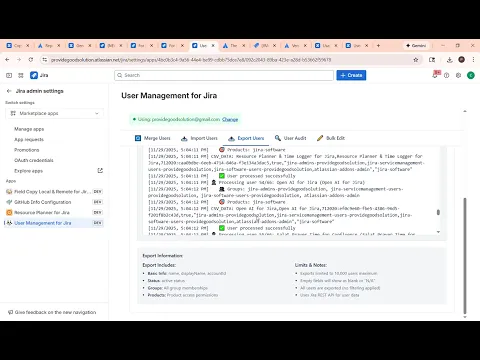Click the Create button

[351, 75]
